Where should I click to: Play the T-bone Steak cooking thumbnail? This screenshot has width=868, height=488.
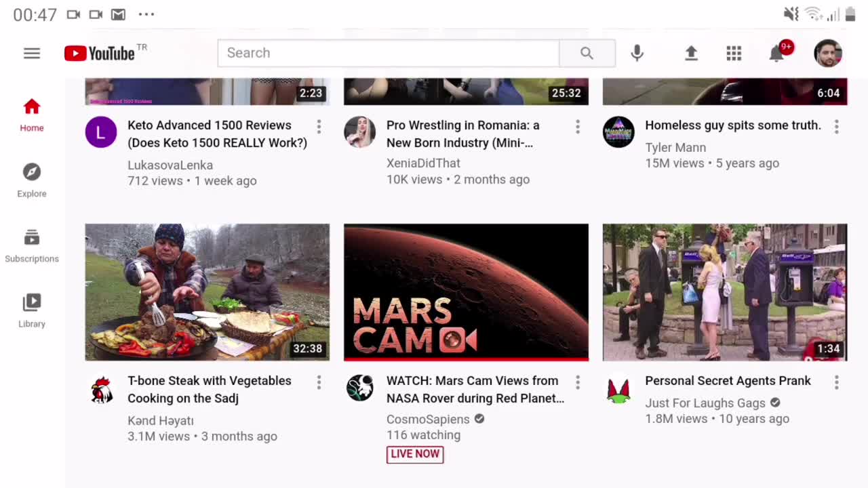pos(207,292)
